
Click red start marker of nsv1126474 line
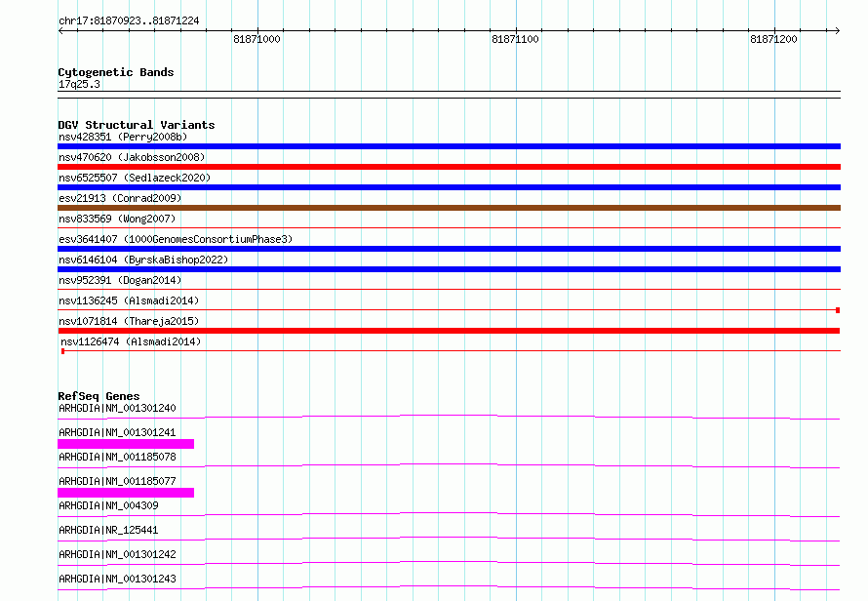[63, 351]
